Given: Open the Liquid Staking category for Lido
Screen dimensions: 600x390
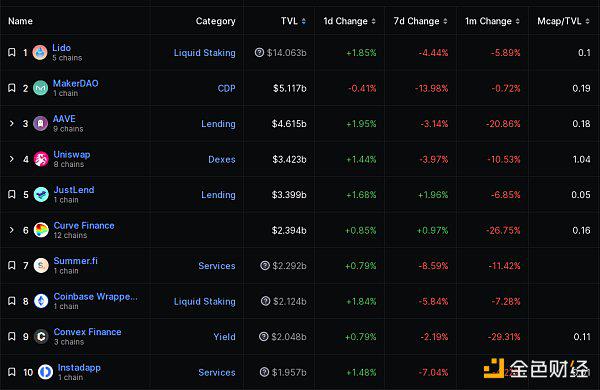Looking at the screenshot, I should (x=204, y=53).
